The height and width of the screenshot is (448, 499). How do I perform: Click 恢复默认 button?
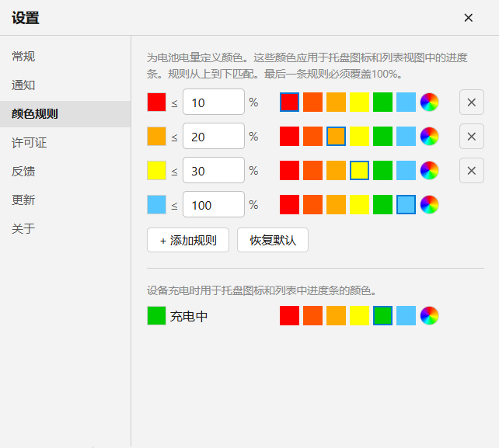[x=273, y=240]
